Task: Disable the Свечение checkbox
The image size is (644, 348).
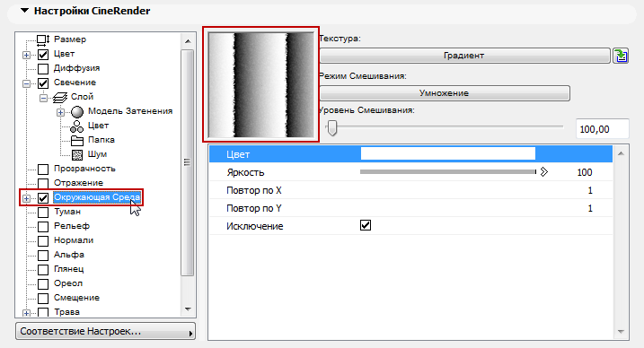Action: tap(43, 83)
